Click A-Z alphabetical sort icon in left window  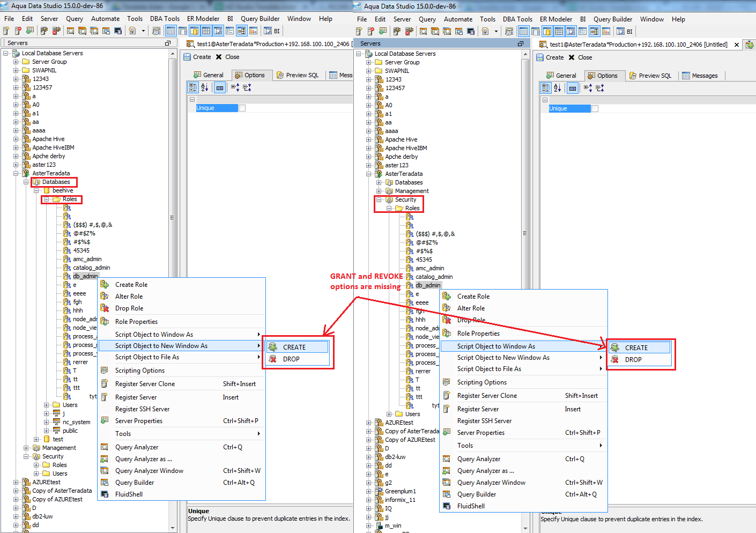204,87
